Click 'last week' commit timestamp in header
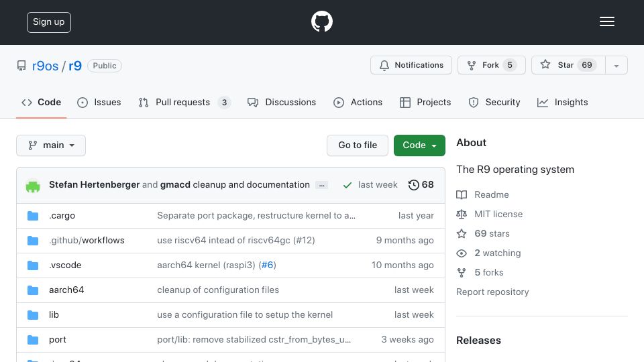This screenshot has width=644, height=362. click(378, 185)
